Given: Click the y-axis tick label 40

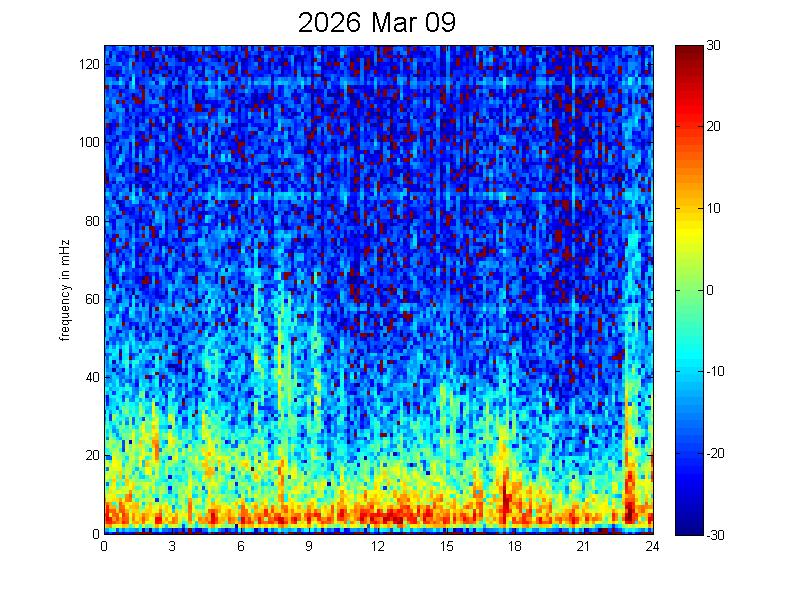Looking at the screenshot, I should (91, 377).
